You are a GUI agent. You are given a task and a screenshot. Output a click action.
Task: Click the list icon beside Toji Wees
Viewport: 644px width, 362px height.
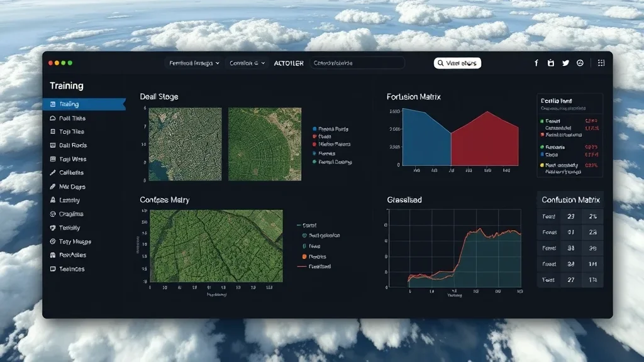[x=53, y=159]
